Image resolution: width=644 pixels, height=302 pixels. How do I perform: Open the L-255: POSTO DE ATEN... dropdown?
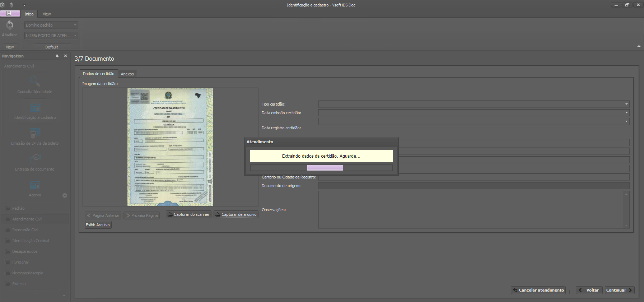[x=51, y=36]
